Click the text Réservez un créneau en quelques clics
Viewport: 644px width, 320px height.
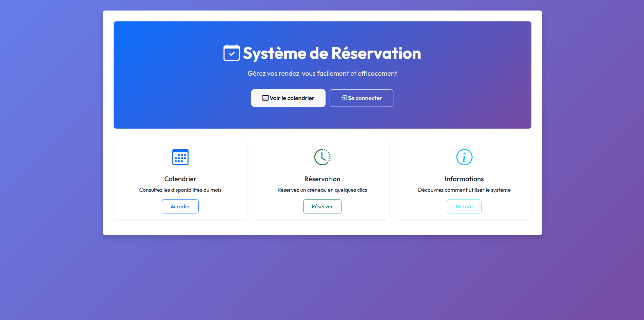coord(322,190)
